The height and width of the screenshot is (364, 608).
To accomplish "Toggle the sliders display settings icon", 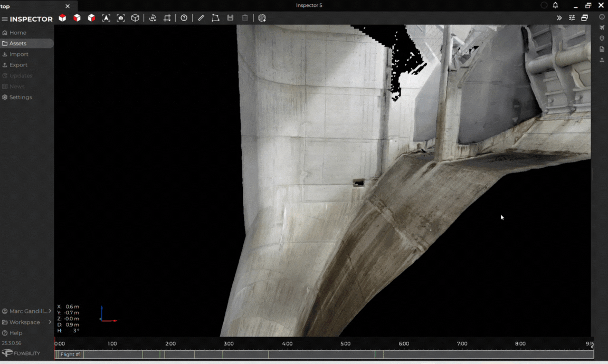I will coord(572,18).
